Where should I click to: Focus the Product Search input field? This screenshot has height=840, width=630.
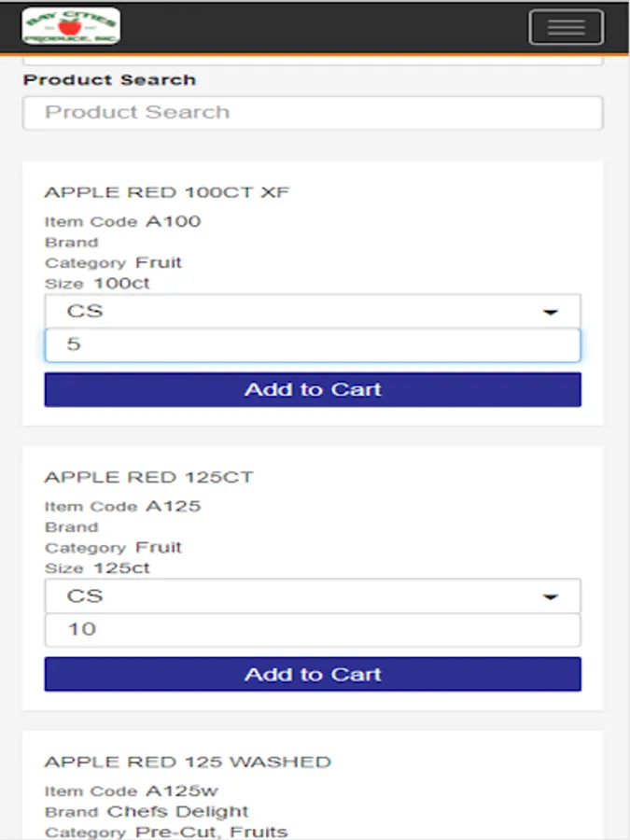[x=313, y=113]
